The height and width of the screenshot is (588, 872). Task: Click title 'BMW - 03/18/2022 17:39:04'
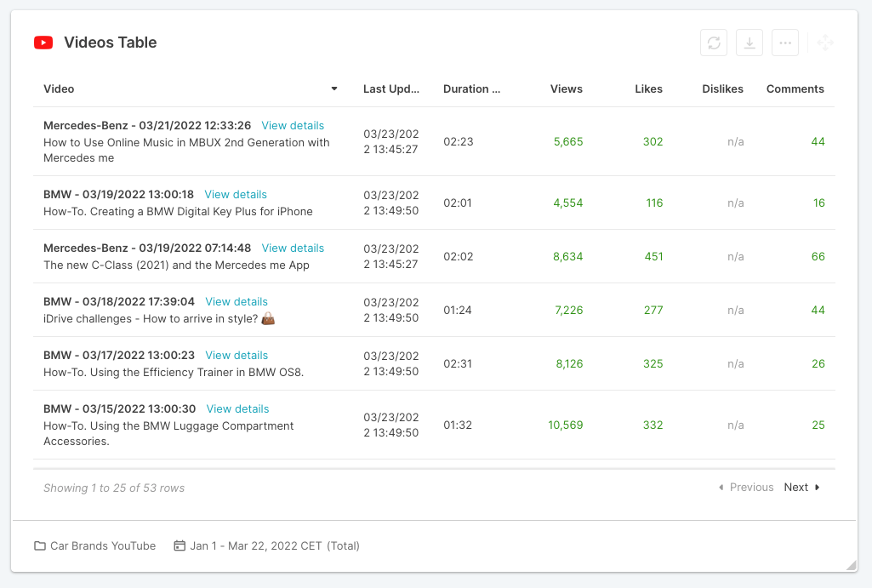tap(119, 301)
